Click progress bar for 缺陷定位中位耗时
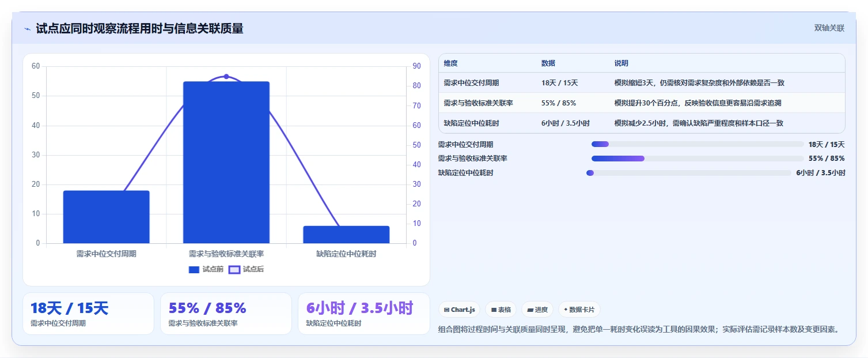 (689, 173)
